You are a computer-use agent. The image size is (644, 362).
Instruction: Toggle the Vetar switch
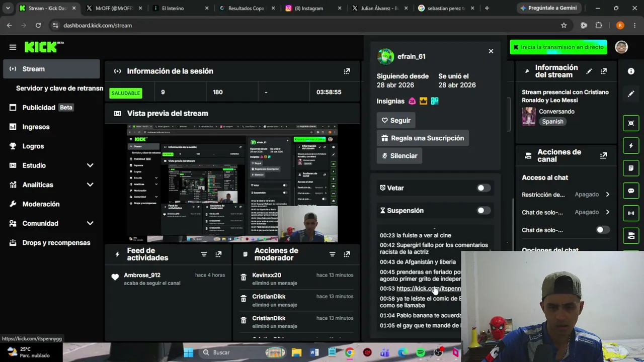483,188
